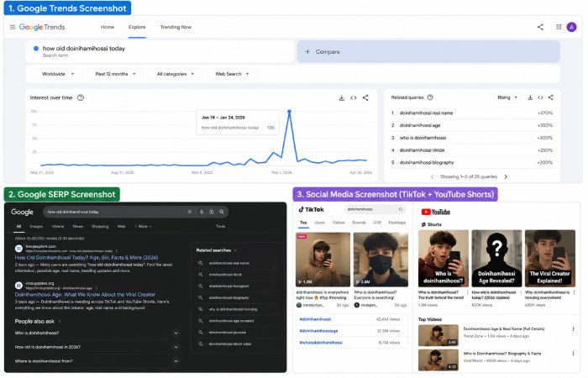This screenshot has height=378, width=588.
Task: Open the Past 12 months time dropdown
Action: 116,74
